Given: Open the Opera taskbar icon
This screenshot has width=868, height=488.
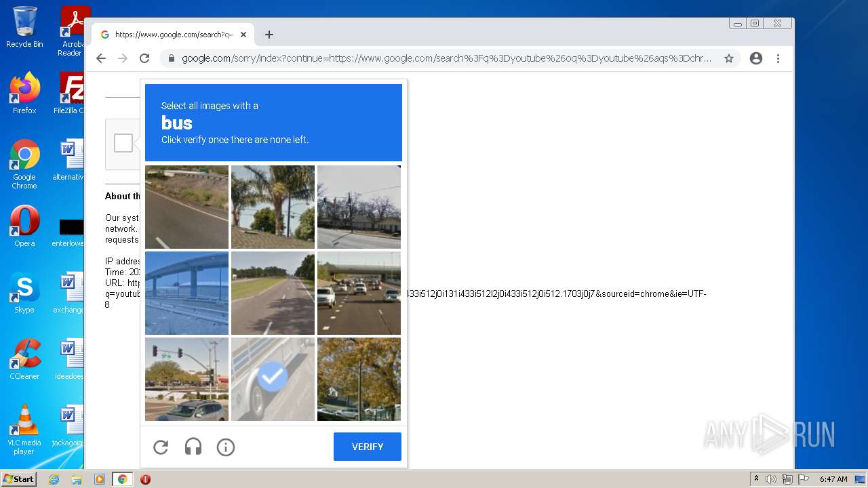Looking at the screenshot, I should click(x=145, y=479).
